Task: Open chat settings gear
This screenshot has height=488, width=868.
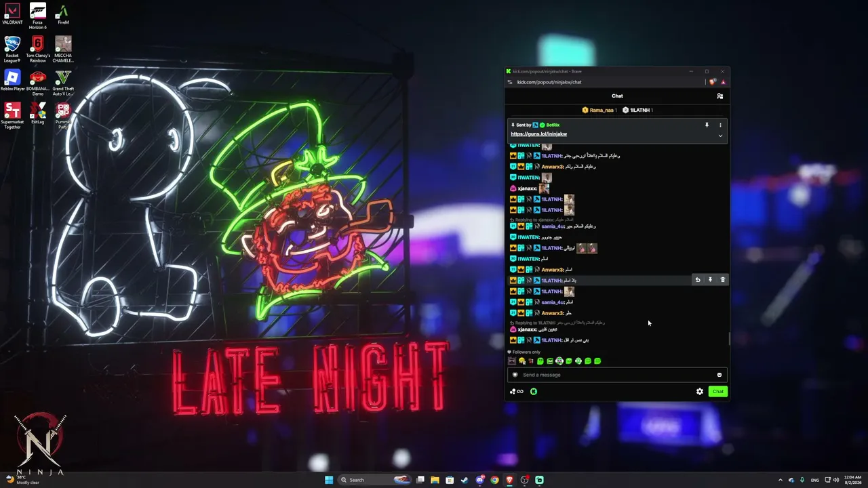Action: pyautogui.click(x=699, y=391)
